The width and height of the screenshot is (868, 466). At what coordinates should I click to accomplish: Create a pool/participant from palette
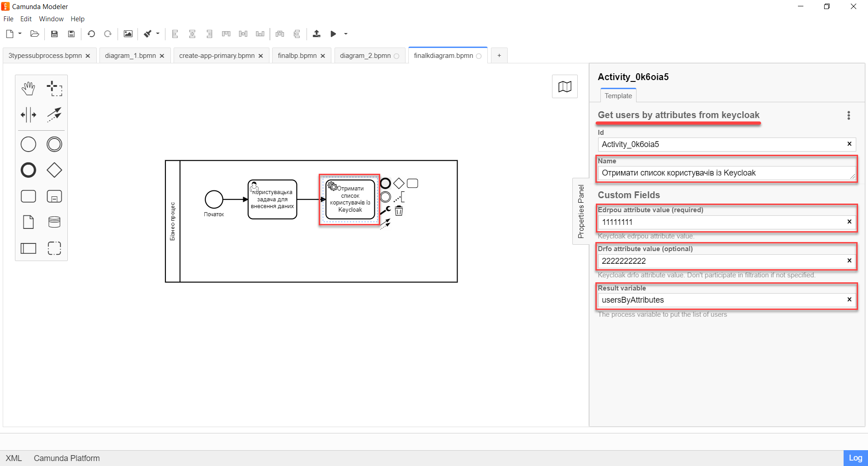(28, 248)
